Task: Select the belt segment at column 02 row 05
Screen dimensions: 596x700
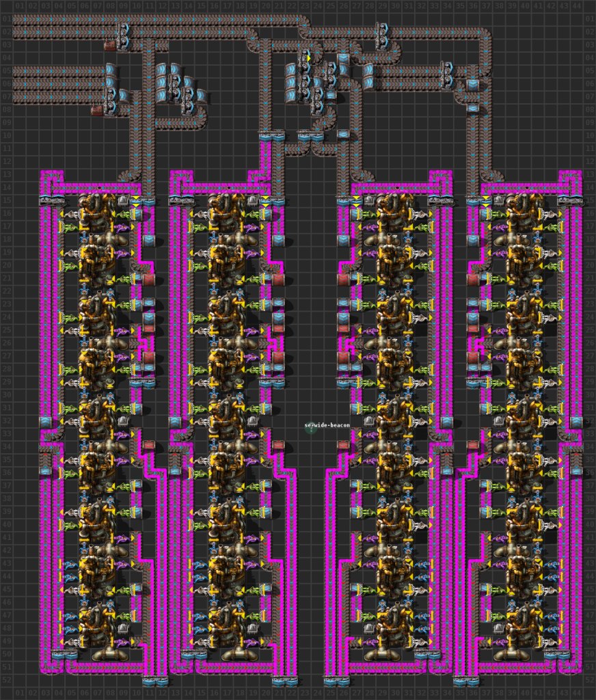Action: (x=33, y=71)
